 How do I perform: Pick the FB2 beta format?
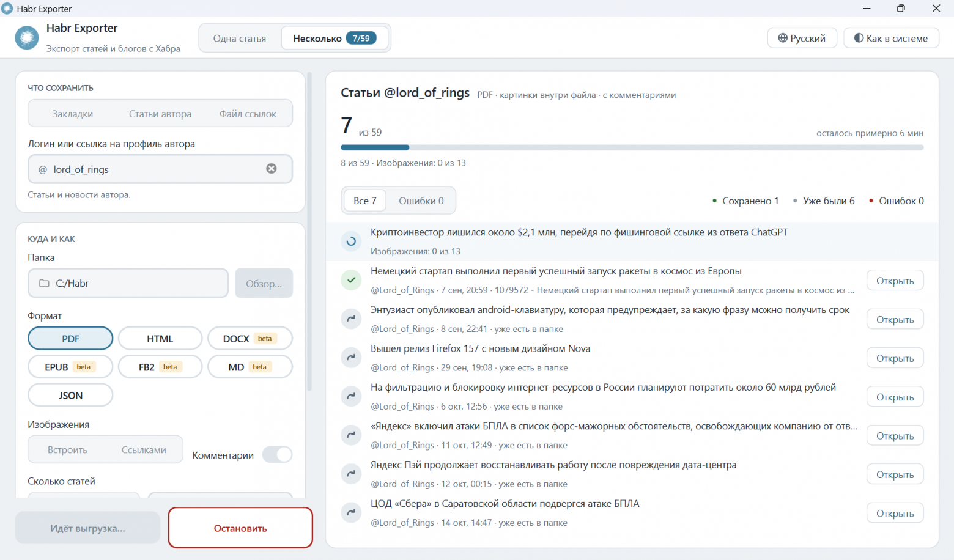click(160, 367)
